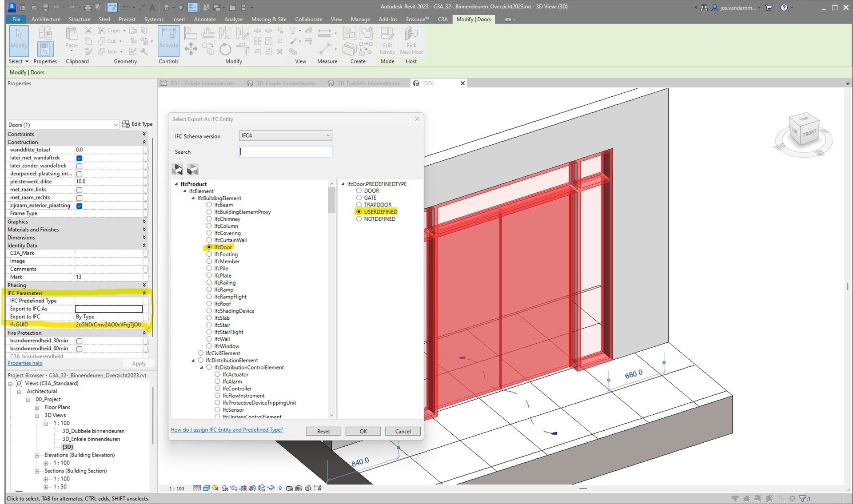Open the Annotate ribbon tab

click(x=204, y=19)
